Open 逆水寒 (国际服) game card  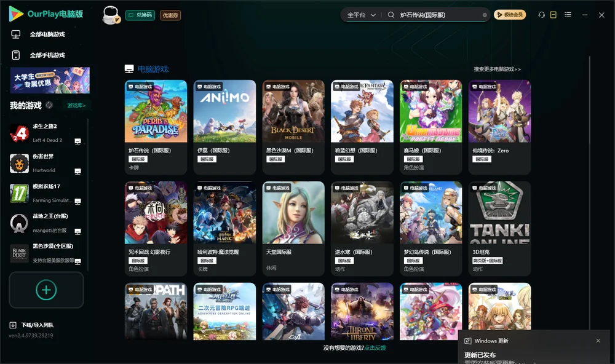pos(362,229)
